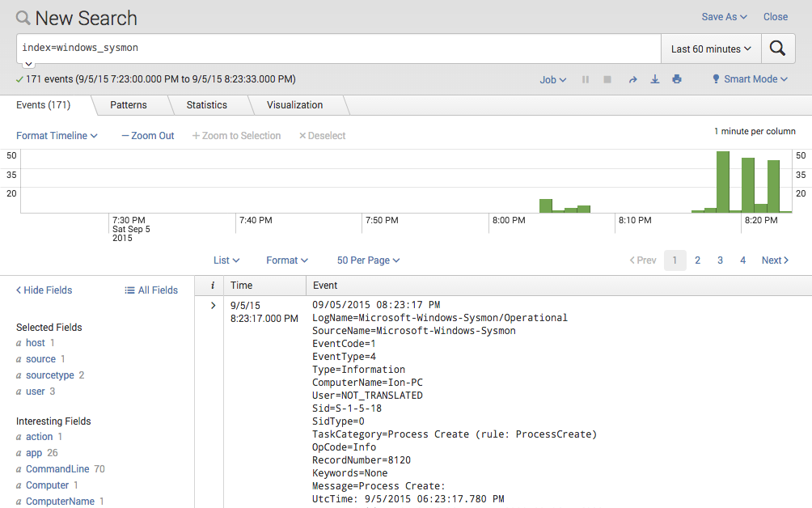Deselect the timeline selection
This screenshot has width=812, height=508.
click(322, 135)
